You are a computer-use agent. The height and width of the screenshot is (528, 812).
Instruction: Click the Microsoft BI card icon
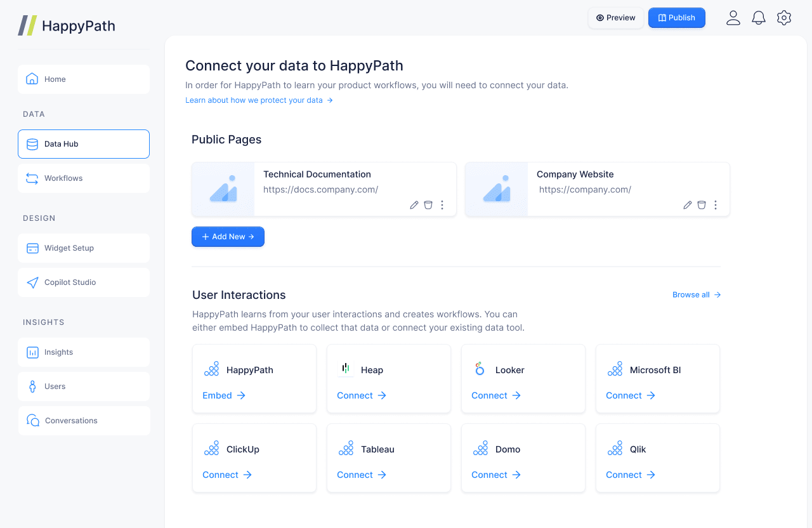(x=615, y=369)
